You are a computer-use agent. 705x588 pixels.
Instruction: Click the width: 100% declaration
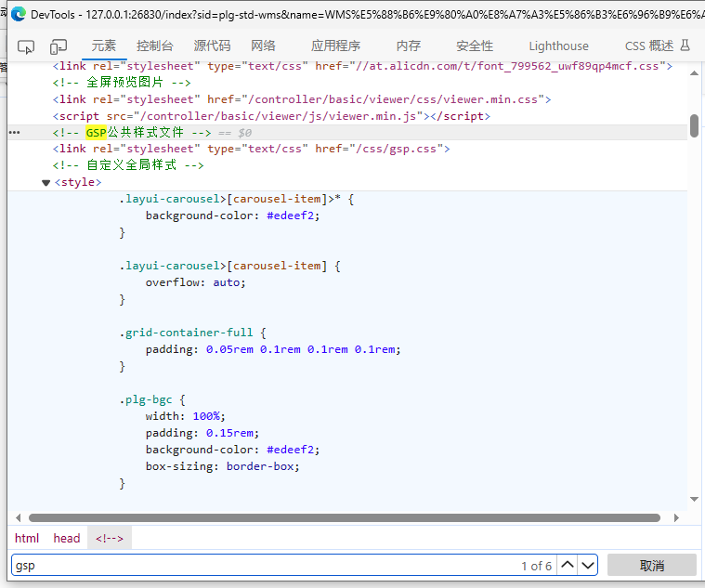[x=185, y=416]
